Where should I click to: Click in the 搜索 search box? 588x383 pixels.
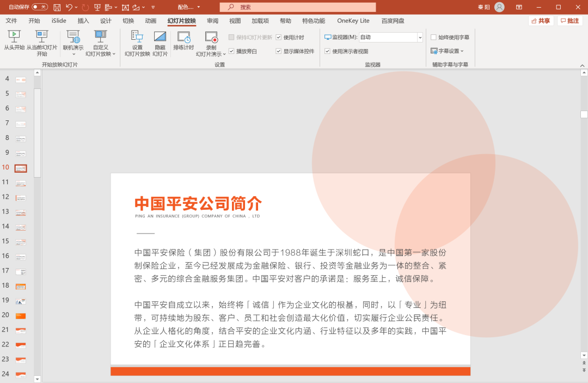[298, 7]
